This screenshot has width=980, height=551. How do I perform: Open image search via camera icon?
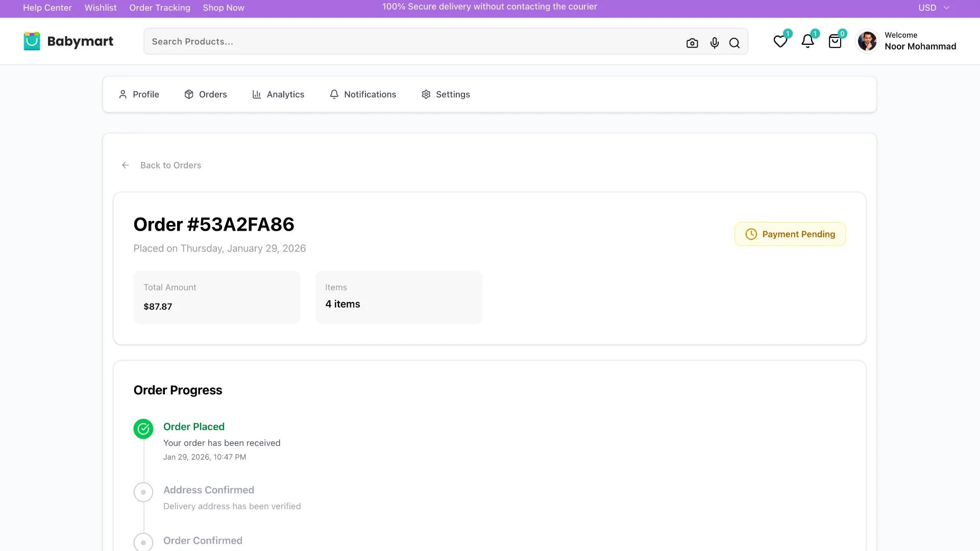692,43
